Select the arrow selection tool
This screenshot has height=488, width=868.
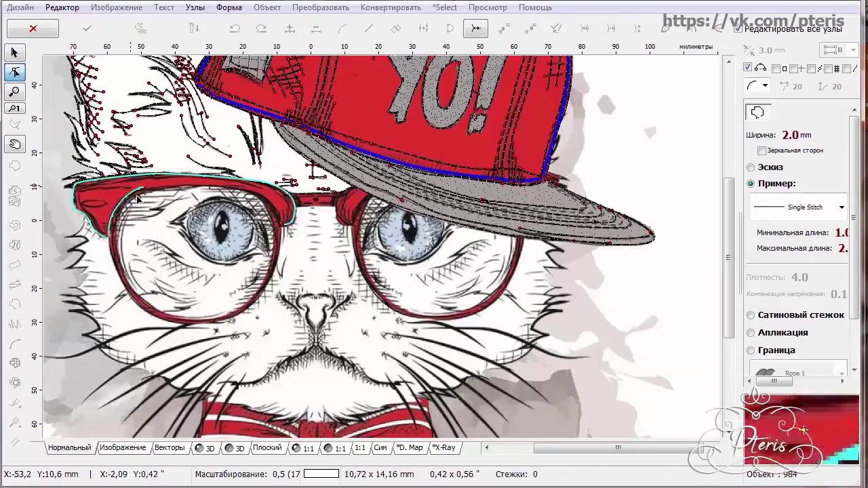pyautogui.click(x=14, y=53)
